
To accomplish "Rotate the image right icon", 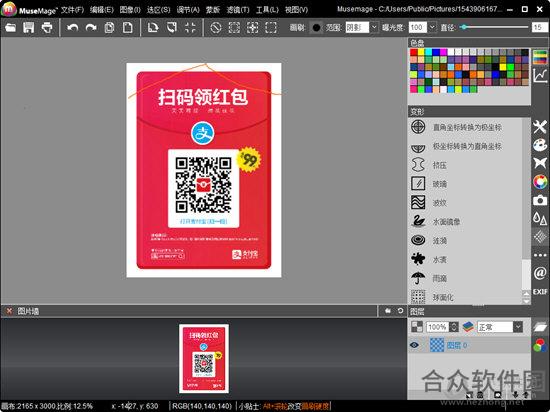I will point(172,27).
